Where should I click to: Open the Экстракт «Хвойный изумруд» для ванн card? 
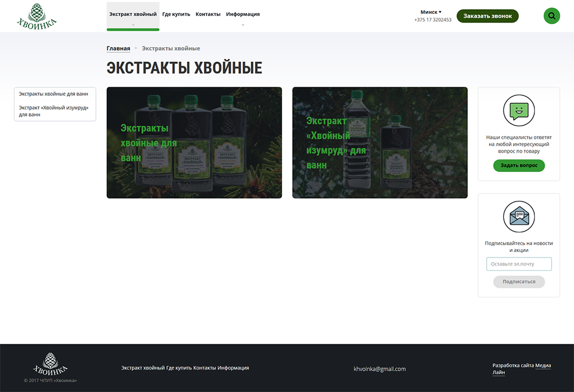click(x=380, y=143)
